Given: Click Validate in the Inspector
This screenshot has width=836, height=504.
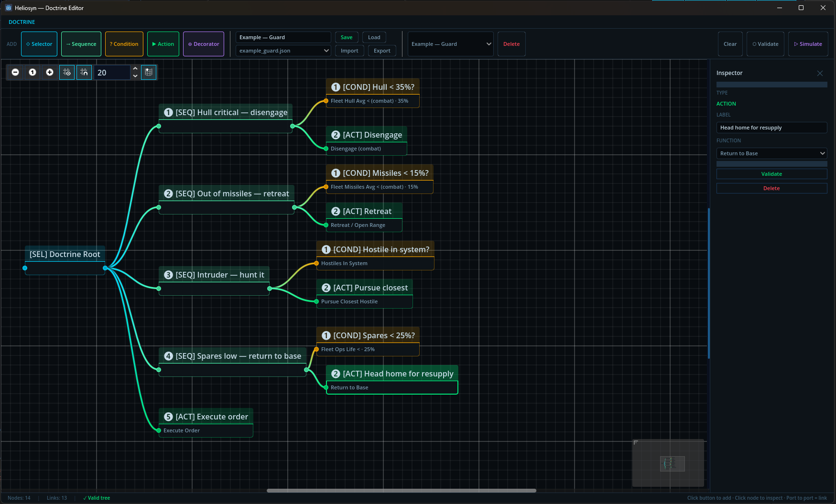Looking at the screenshot, I should 771,174.
